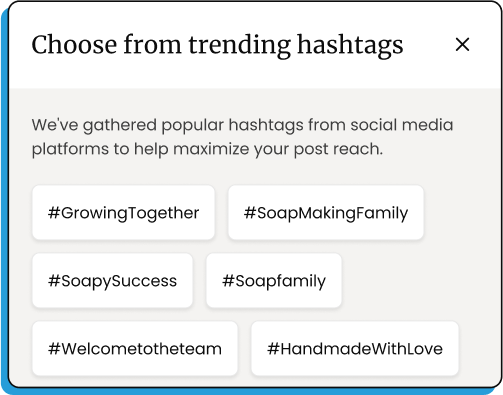Select the #GrowingTogether hashtag
Image resolution: width=503 pixels, height=395 pixels.
123,213
